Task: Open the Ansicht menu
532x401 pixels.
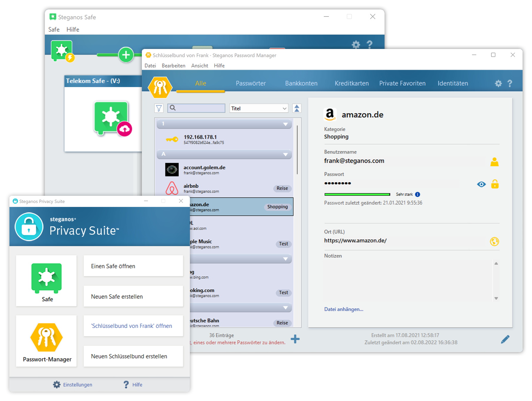Action: click(200, 66)
